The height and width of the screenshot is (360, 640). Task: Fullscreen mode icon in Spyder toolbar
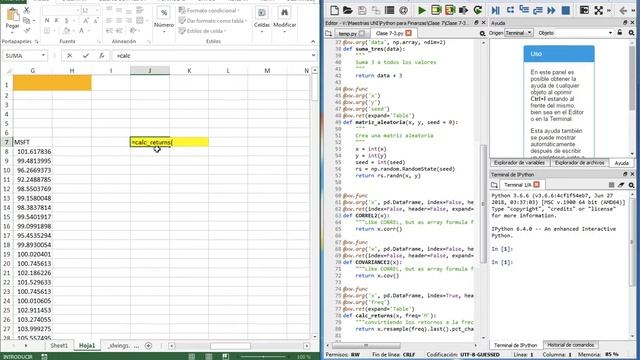point(598,10)
